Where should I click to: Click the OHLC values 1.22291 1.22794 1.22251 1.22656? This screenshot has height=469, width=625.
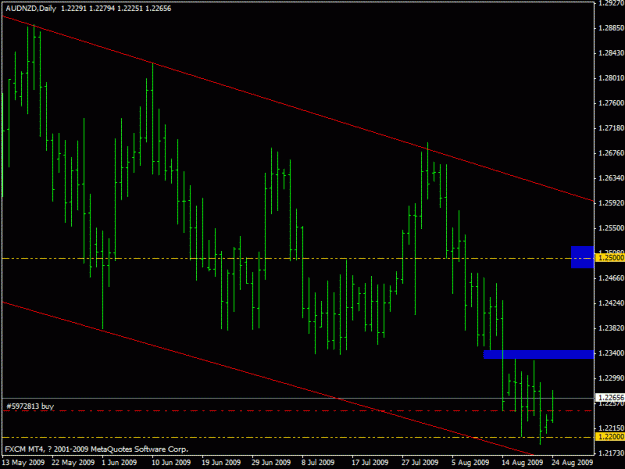click(x=116, y=8)
